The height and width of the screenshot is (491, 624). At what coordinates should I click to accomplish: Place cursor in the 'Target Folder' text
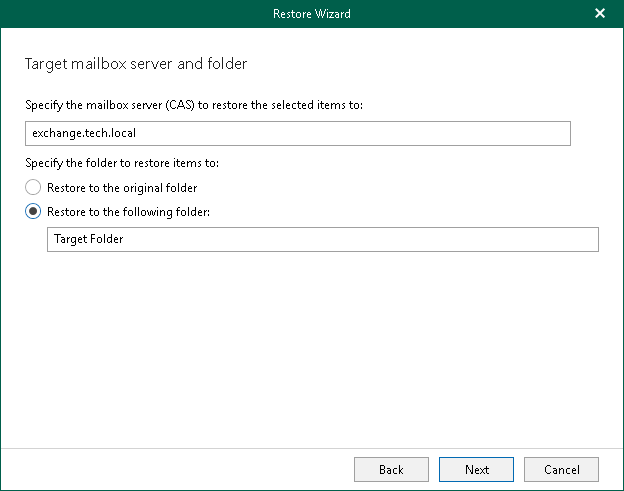pyautogui.click(x=89, y=240)
